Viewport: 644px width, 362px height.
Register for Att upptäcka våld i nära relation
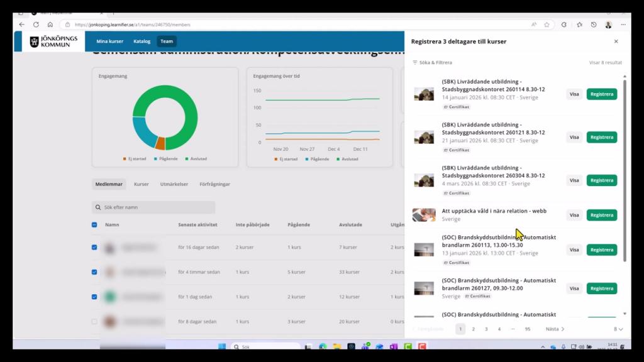click(x=601, y=215)
